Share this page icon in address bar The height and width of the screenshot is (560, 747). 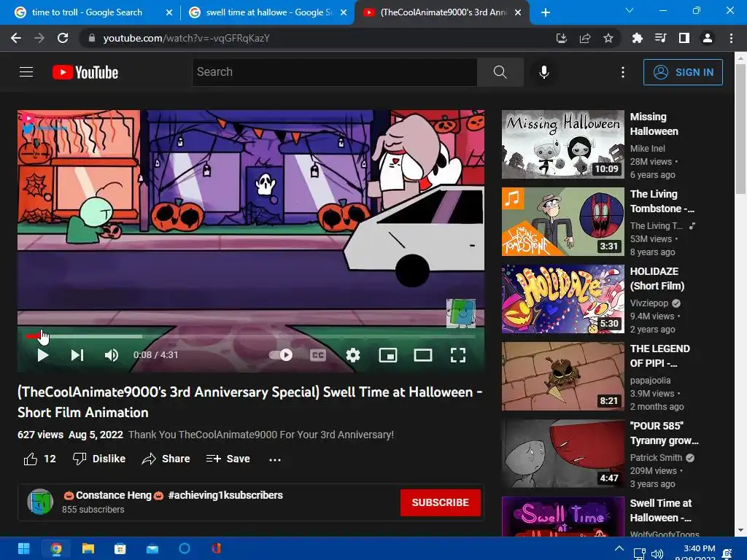click(x=585, y=38)
